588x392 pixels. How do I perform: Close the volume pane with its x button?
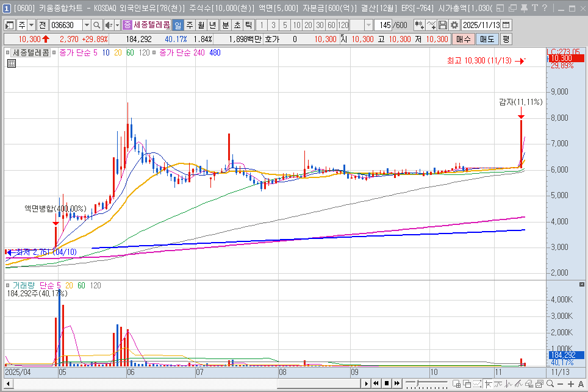click(582, 285)
